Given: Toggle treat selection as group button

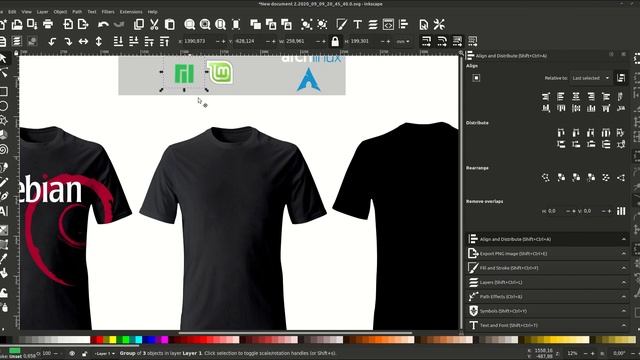Looking at the screenshot, I should point(621,78).
